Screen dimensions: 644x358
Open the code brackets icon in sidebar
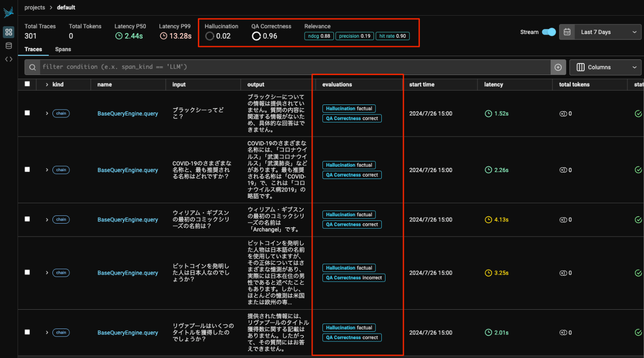8,59
